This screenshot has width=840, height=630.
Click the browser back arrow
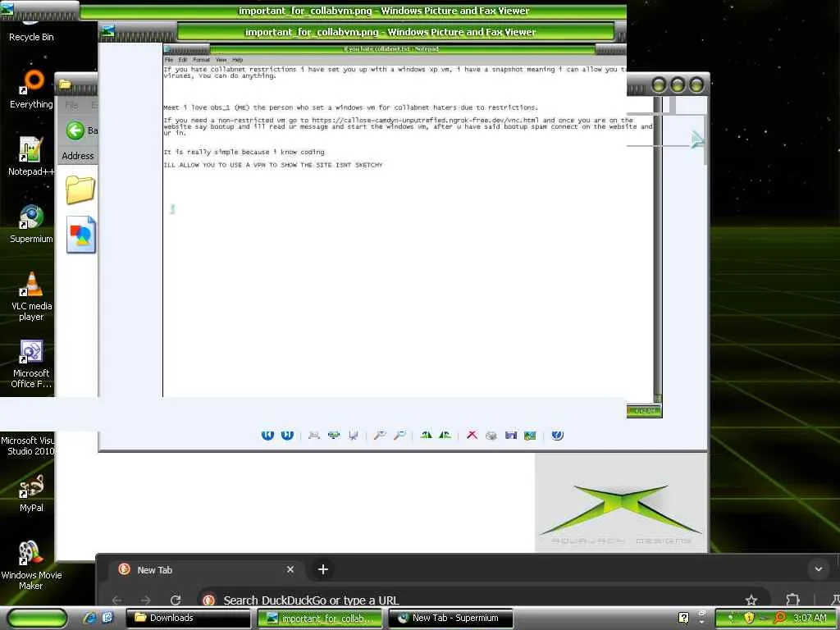tap(116, 600)
